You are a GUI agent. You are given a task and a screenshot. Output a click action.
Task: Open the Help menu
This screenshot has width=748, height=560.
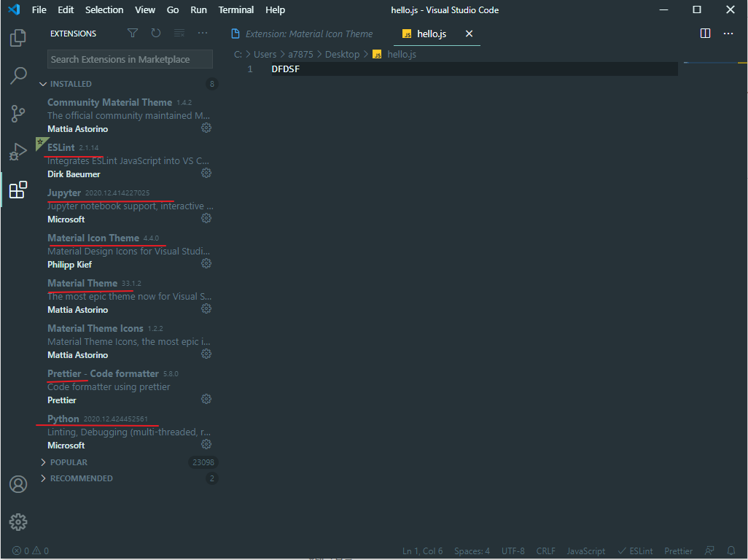tap(276, 10)
